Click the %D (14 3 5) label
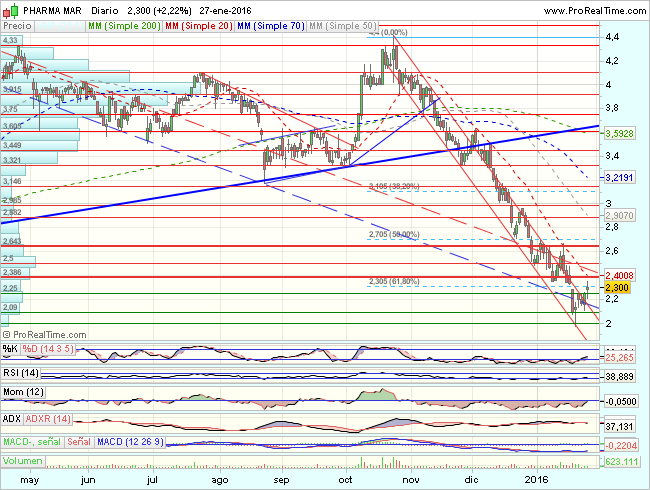The height and width of the screenshot is (490, 650). pos(48,349)
